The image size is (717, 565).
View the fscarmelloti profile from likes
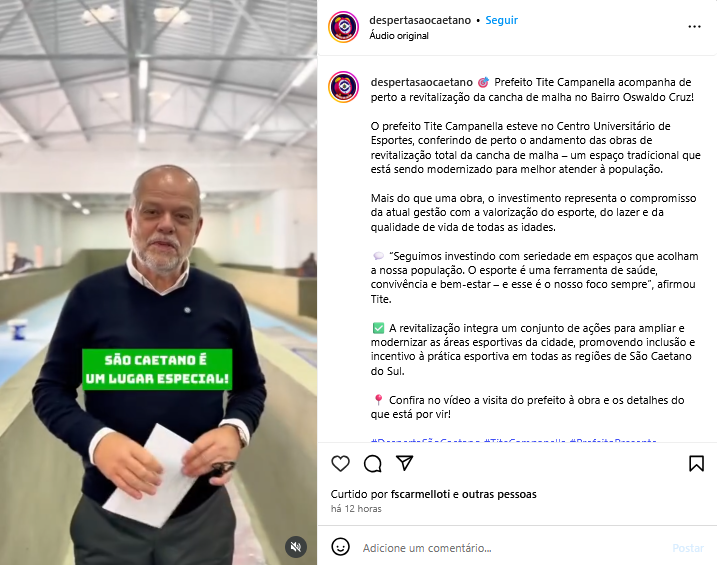(x=420, y=494)
